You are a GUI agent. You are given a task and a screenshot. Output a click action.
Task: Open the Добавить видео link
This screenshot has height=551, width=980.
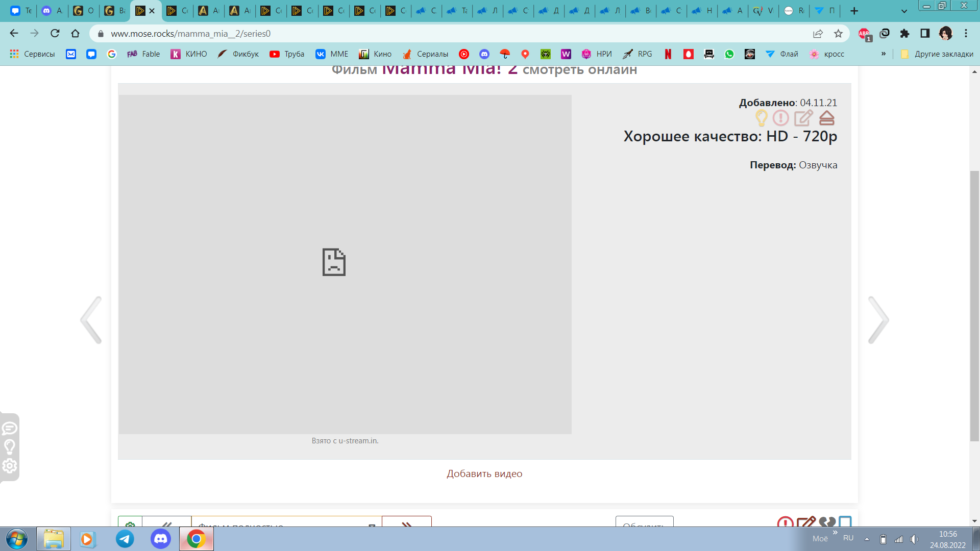point(484,473)
